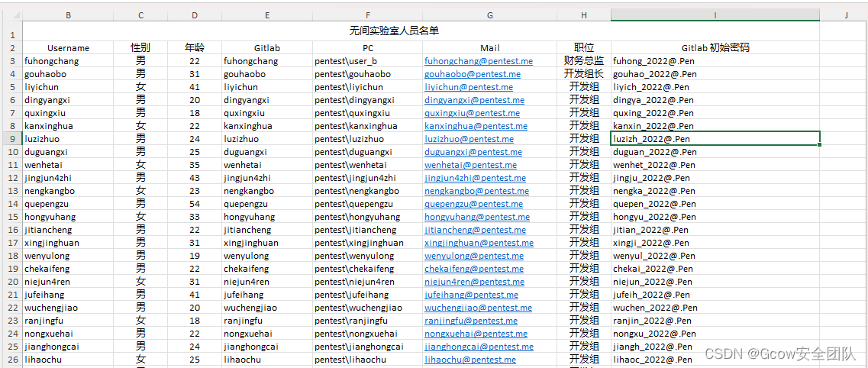Select the Gitlab 初始密码 header cell

coord(715,48)
